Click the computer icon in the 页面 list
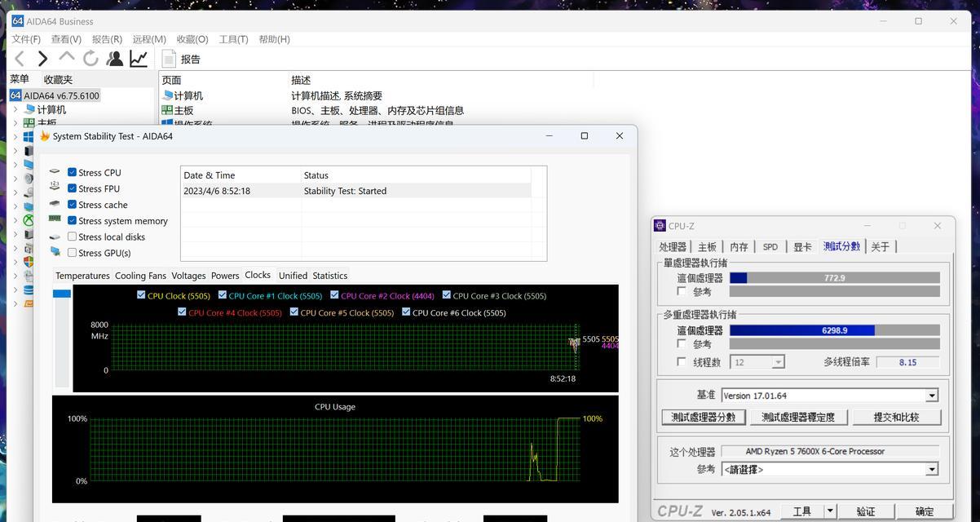 (167, 95)
